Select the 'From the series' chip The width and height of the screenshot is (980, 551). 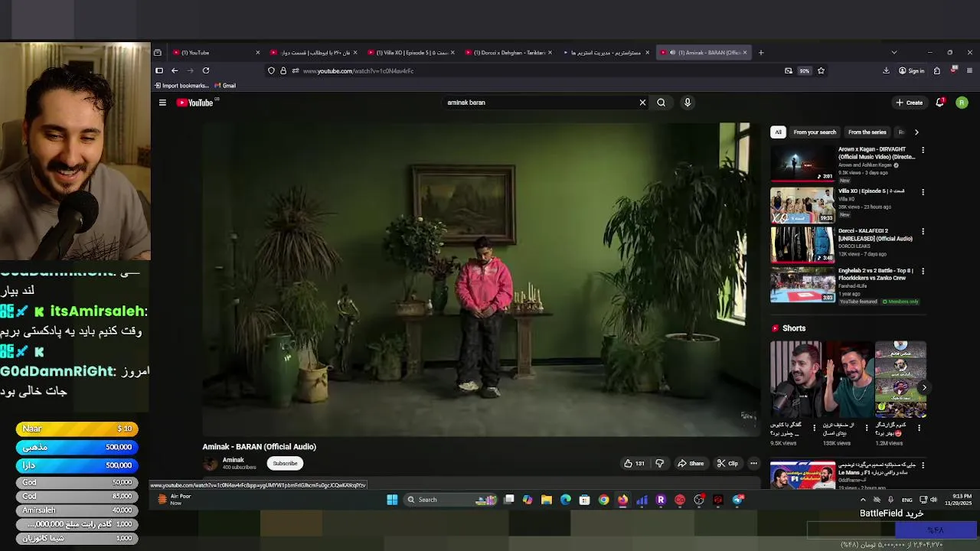(x=867, y=132)
